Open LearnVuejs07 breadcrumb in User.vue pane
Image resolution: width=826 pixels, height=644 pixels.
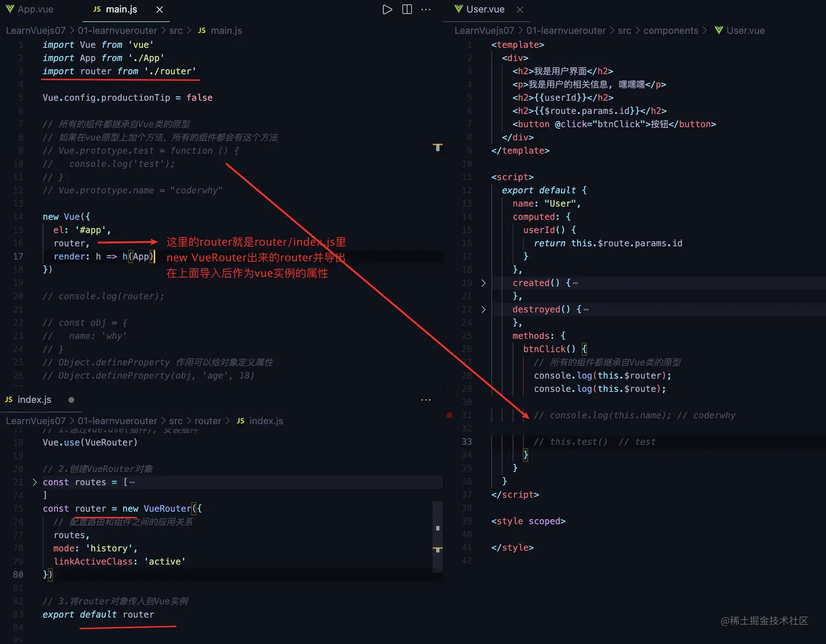(484, 31)
